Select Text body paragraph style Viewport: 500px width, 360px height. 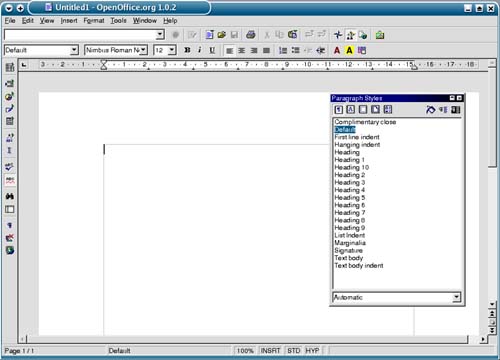click(x=348, y=258)
